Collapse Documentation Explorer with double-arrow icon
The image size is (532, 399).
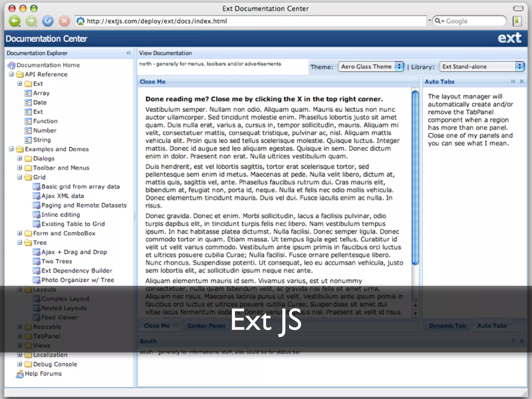point(128,53)
